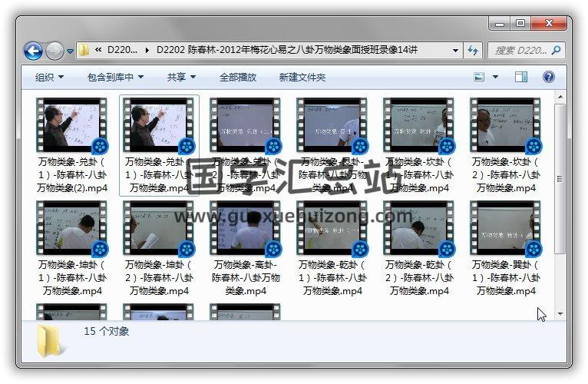588x384 pixels.
Task: Click the search box 搜索 D220...
Action: click(521, 50)
